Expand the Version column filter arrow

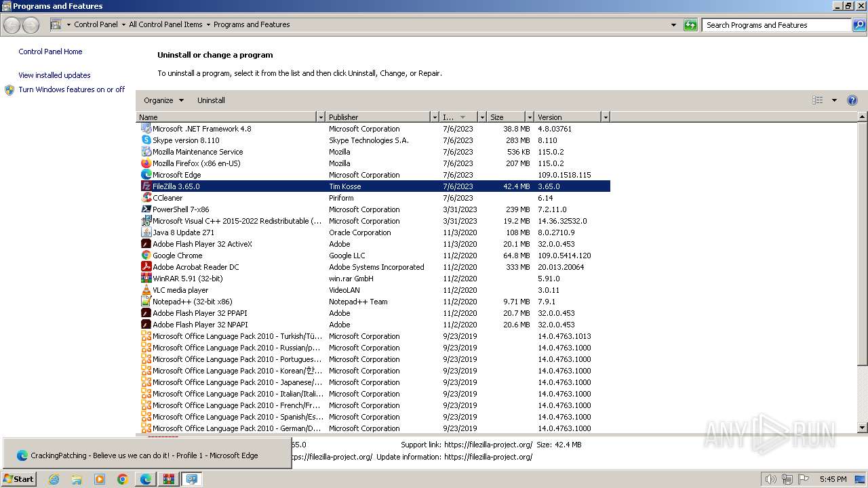coord(606,117)
